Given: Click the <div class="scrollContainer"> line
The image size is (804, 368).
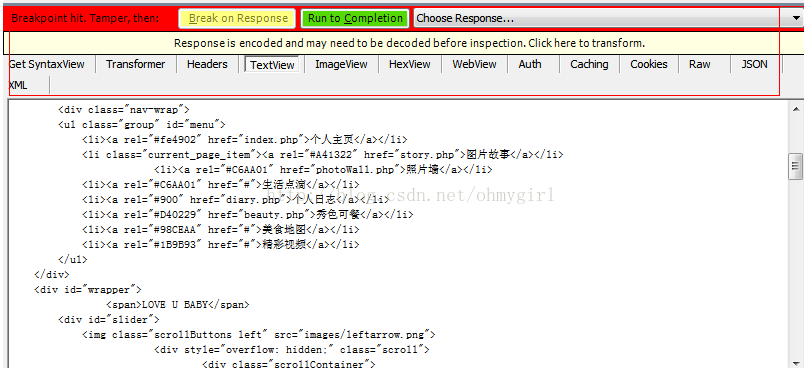Looking at the screenshot, I should [x=289, y=364].
